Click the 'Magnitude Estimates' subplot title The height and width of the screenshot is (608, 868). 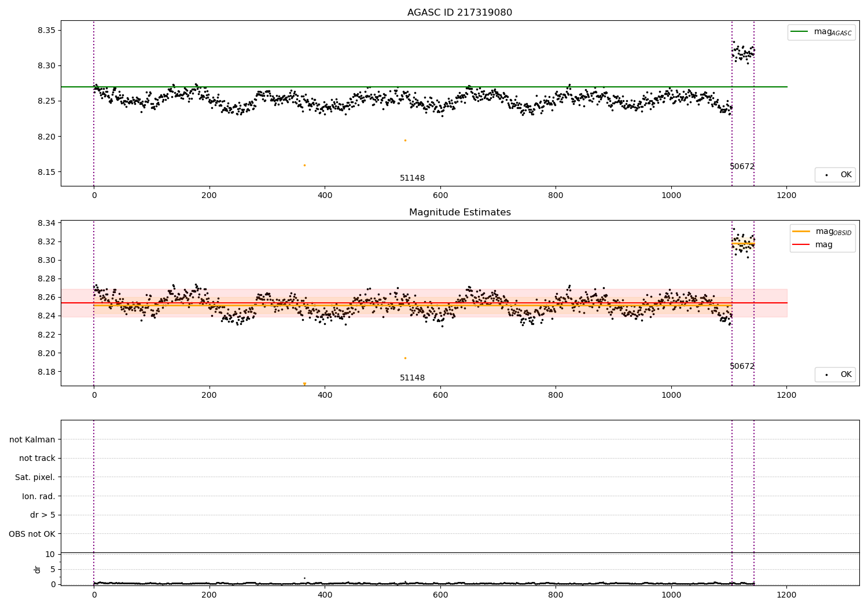[459, 213]
